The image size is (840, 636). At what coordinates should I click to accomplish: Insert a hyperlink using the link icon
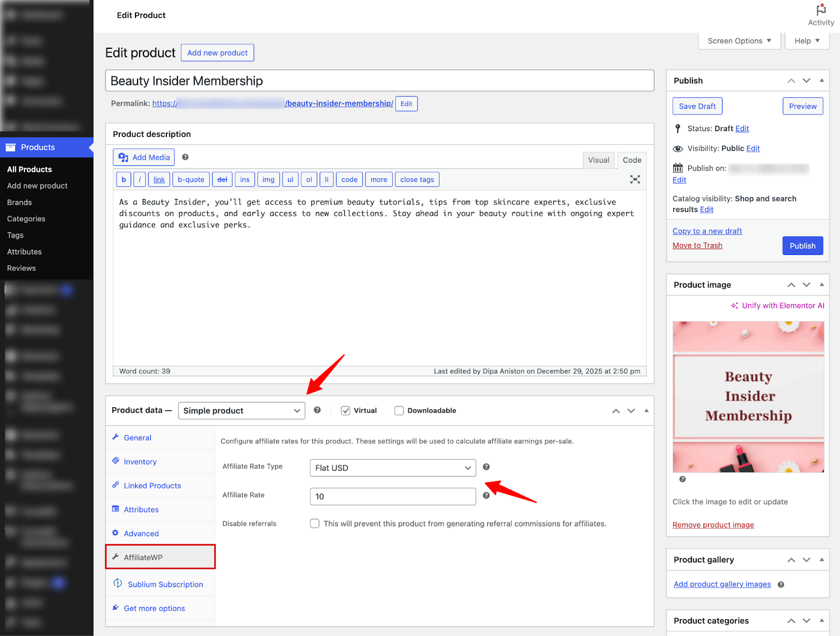[x=159, y=179]
